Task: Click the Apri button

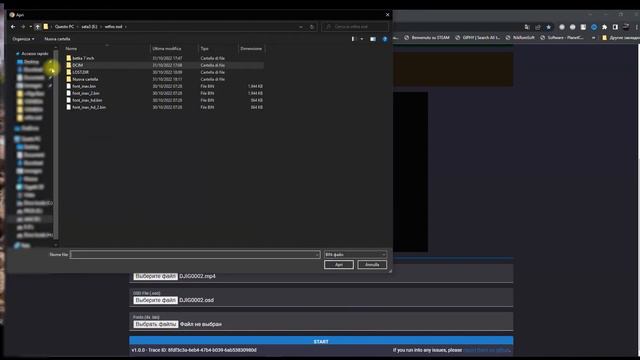Action: click(339, 264)
